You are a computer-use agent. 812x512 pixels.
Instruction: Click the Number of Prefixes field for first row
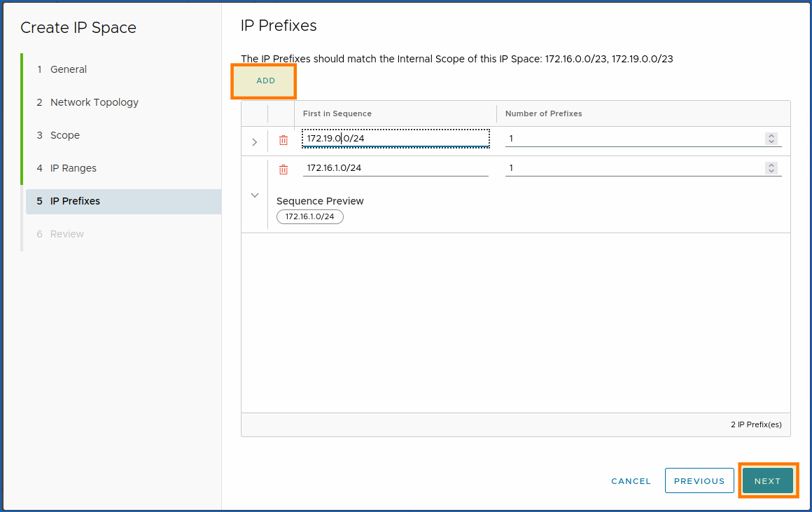click(630, 138)
